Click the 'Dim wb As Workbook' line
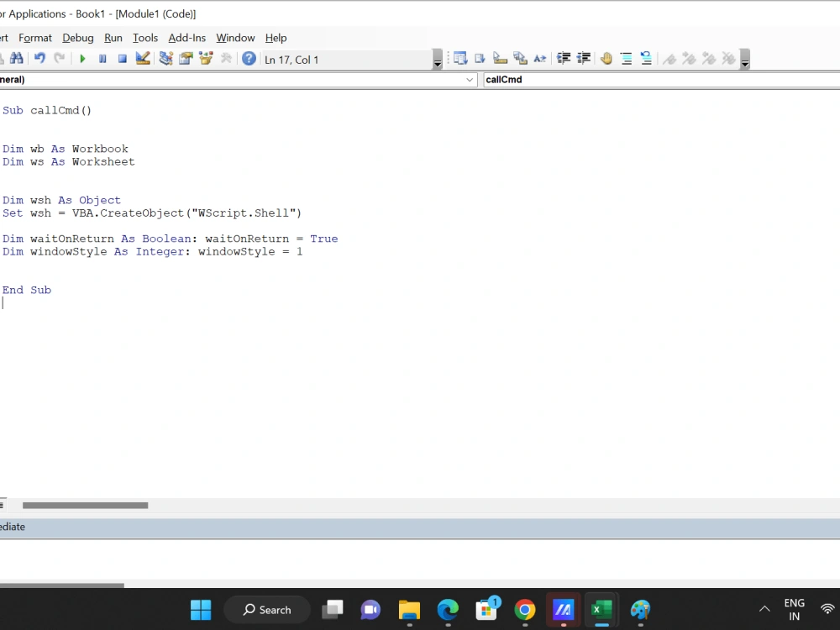Screen dimensions: 840x630 (66, 149)
